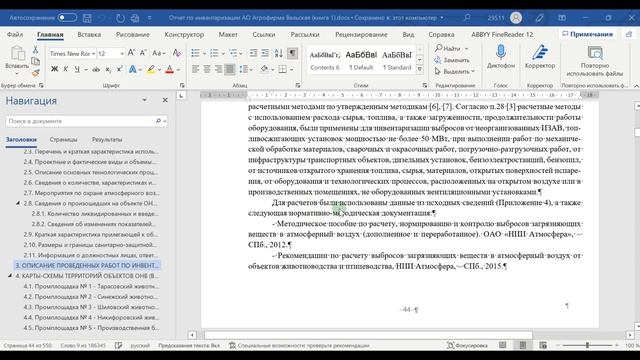
Task: Center text alignment icon
Action: pos(207,69)
